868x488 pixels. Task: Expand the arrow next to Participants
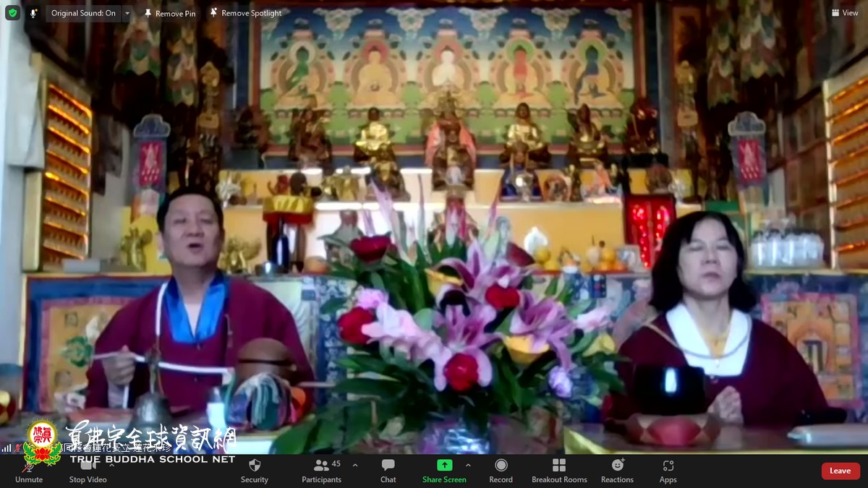point(354,465)
